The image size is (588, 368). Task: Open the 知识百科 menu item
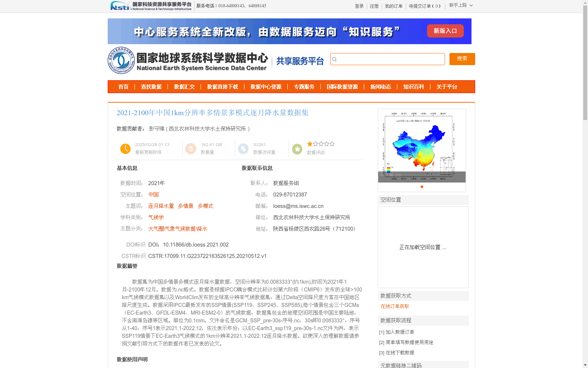pos(414,87)
